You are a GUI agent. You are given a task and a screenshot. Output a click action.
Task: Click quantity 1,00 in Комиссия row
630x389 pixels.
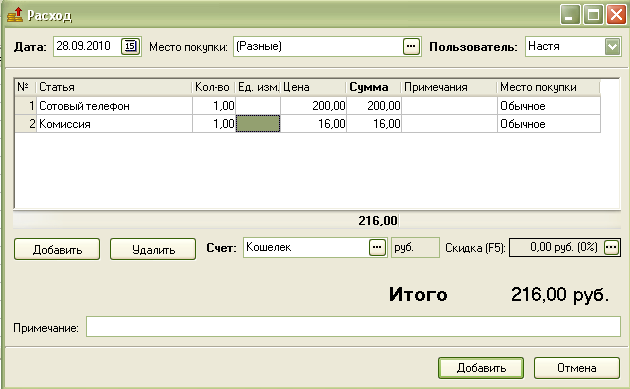coord(214,124)
